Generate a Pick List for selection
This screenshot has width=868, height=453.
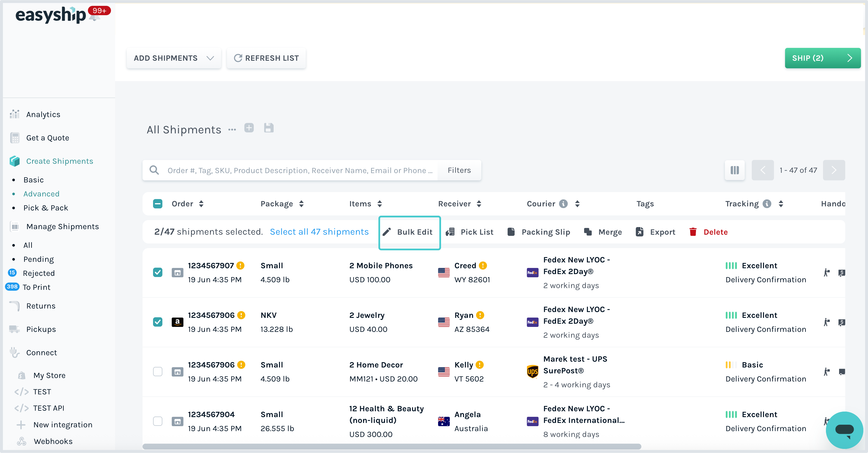pos(469,232)
